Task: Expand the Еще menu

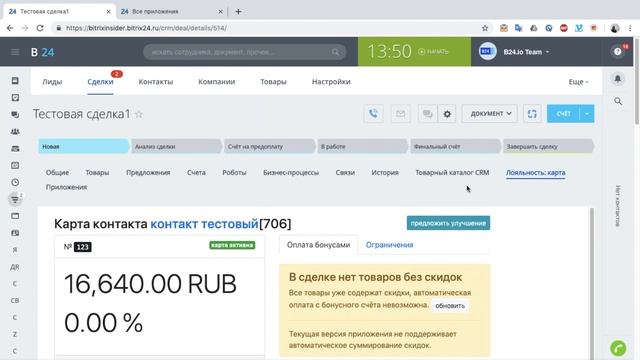Action: click(x=578, y=82)
